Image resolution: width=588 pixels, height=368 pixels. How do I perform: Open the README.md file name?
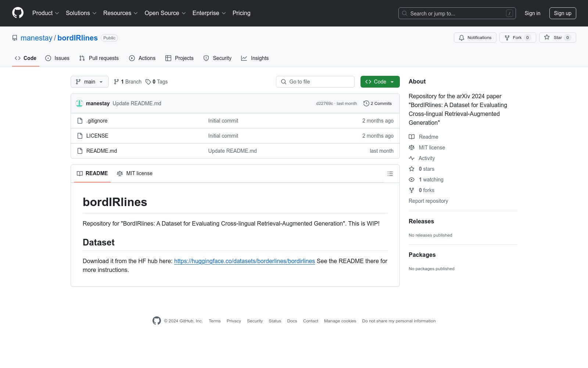click(x=101, y=151)
